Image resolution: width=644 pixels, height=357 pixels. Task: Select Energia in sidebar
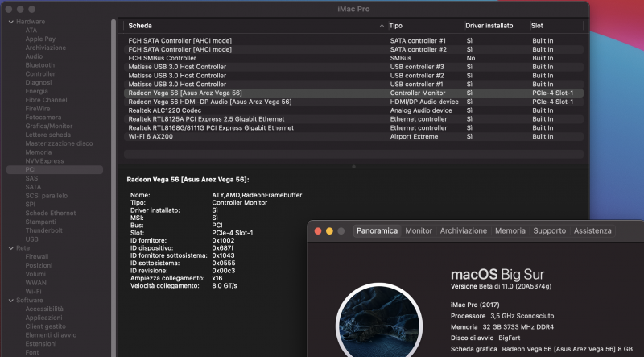pyautogui.click(x=36, y=91)
